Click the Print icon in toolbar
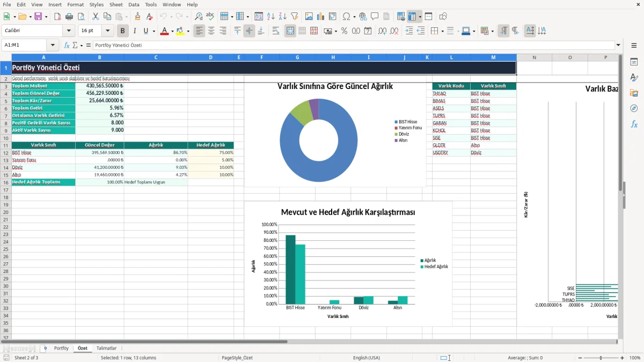 click(69, 17)
